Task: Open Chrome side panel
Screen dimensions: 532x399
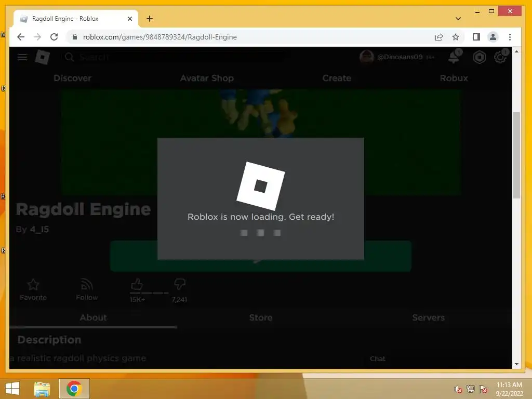Action: 476,37
